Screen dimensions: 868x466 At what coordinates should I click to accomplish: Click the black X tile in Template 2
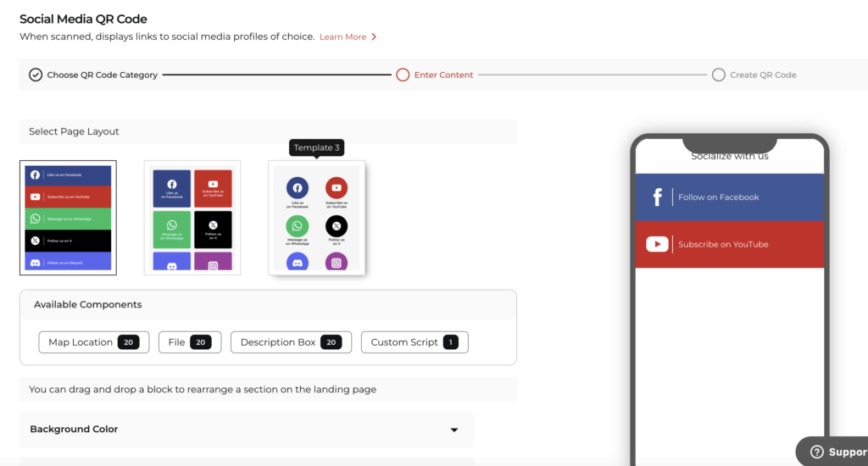pos(213,229)
